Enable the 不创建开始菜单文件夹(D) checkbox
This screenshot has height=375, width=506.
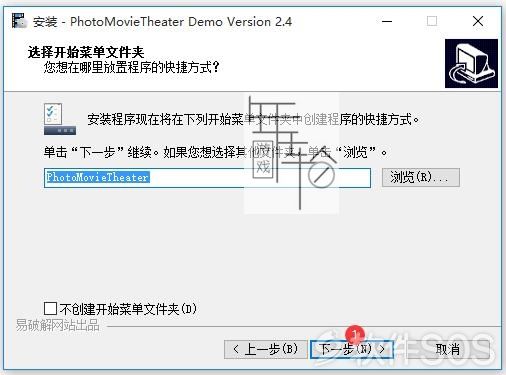coord(50,308)
